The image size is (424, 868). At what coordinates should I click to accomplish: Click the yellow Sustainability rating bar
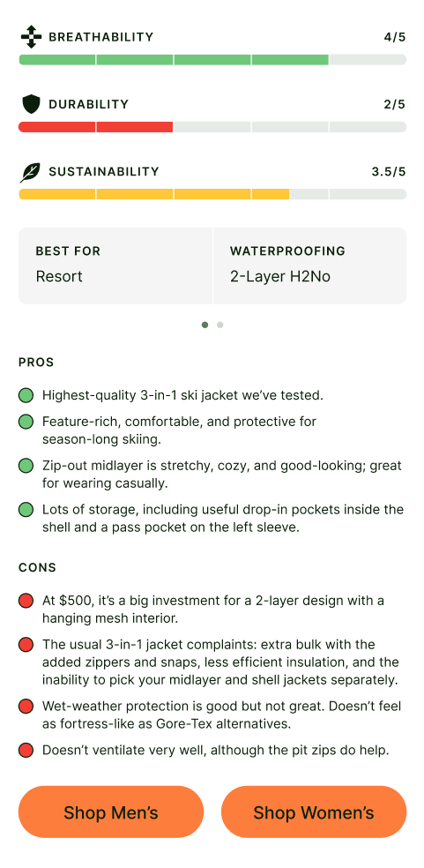point(212,194)
